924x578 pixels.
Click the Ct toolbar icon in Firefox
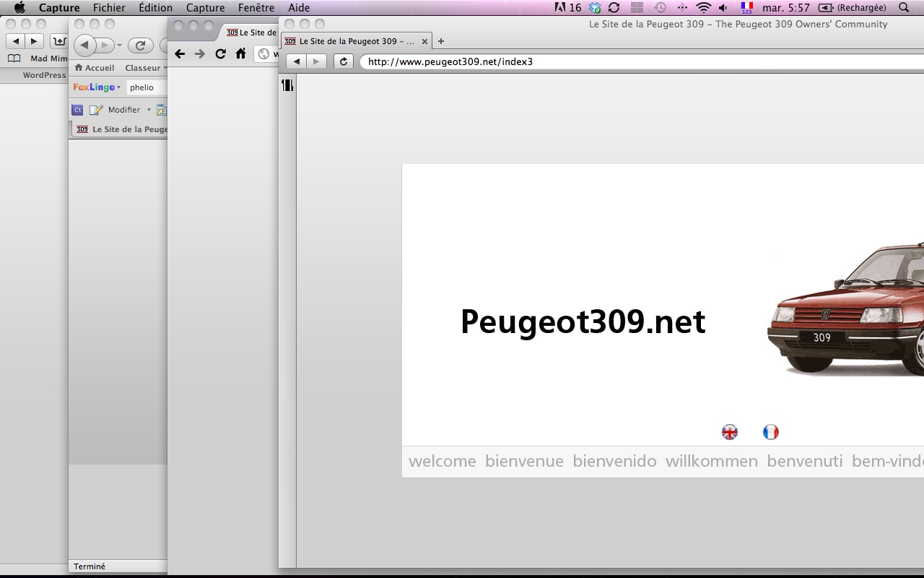point(77,110)
